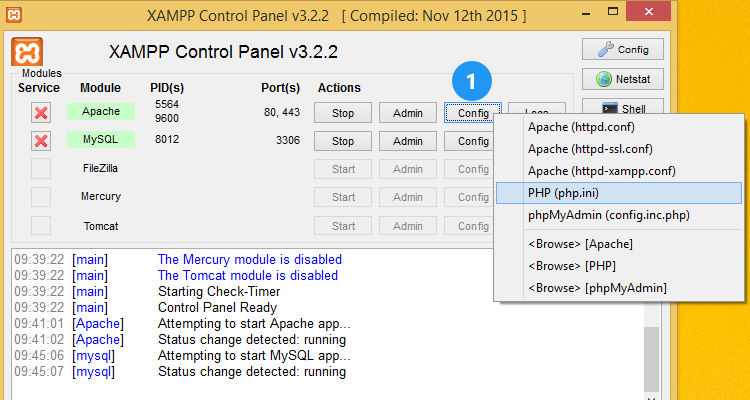Screen dimensions: 750x400
Task: Open Tomcat Admin button
Action: pyautogui.click(x=408, y=225)
